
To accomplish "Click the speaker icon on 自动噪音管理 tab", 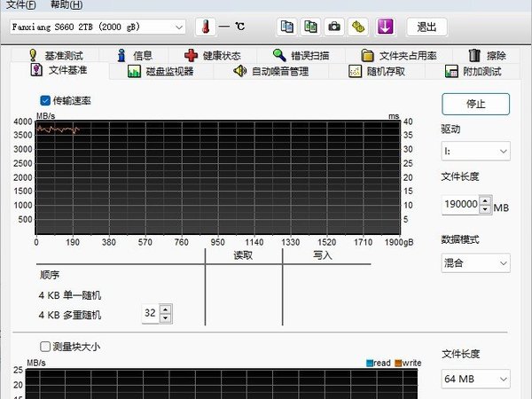I will click(240, 71).
